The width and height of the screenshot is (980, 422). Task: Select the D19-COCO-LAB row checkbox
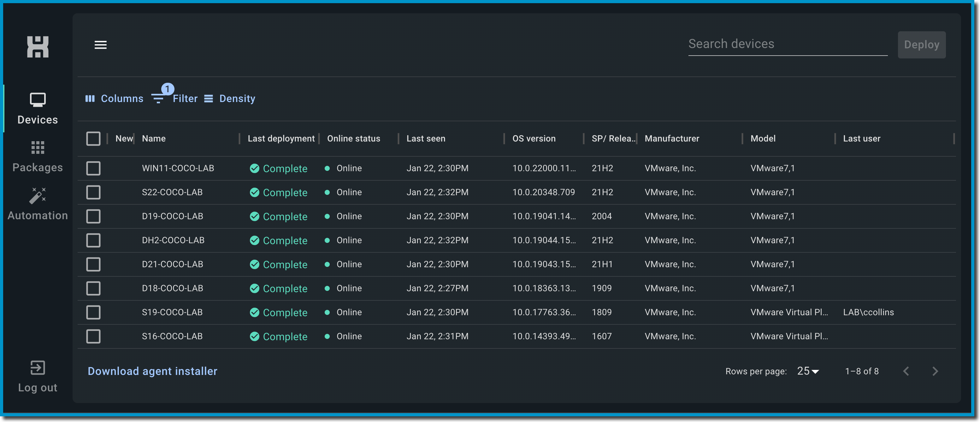[93, 216]
